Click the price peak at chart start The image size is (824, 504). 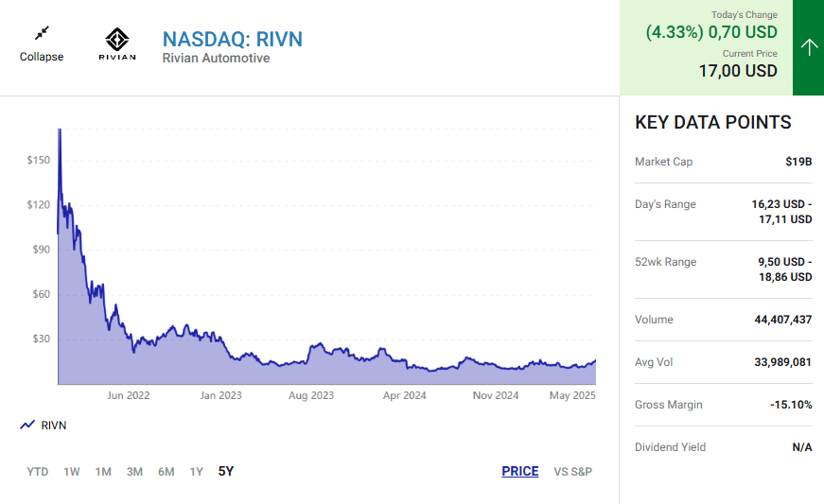click(x=60, y=130)
